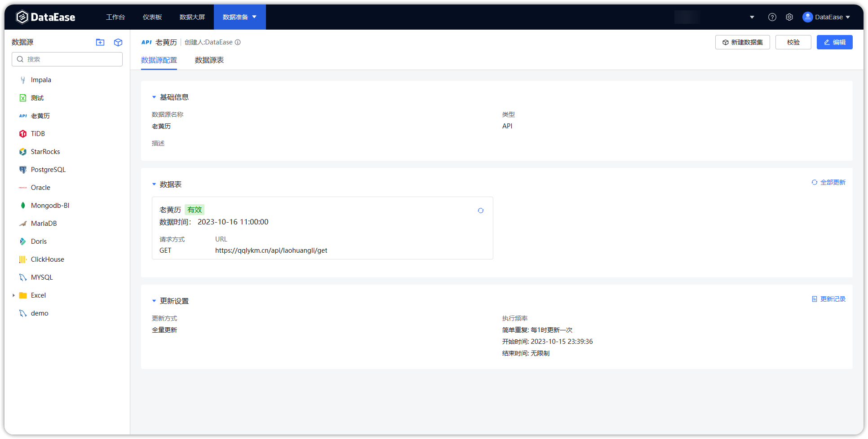
Task: Open the help question mark icon
Action: tap(772, 17)
